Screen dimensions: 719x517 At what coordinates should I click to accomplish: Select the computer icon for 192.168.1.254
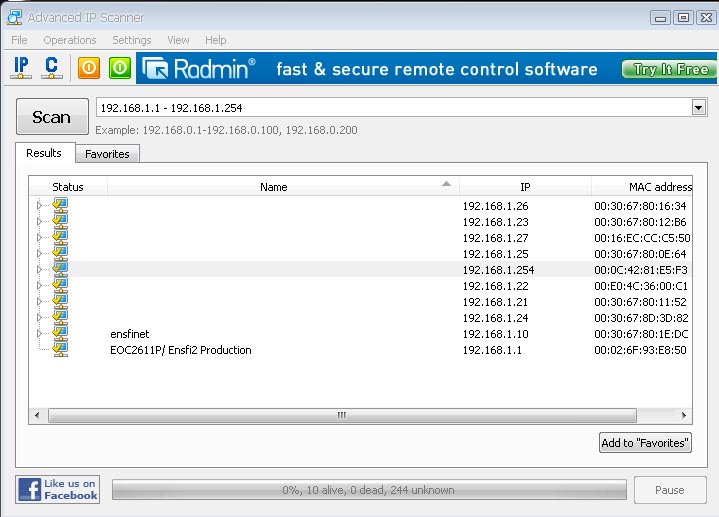(x=60, y=270)
